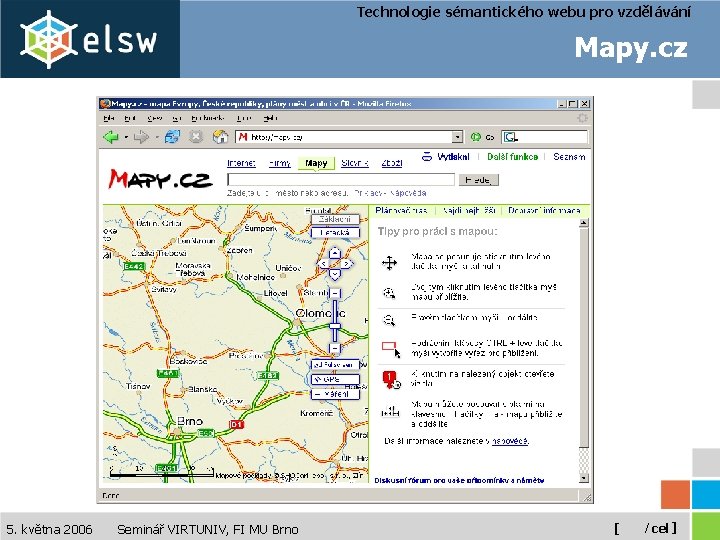Click the Google search engine icon
720x540 pixels.
(510, 137)
